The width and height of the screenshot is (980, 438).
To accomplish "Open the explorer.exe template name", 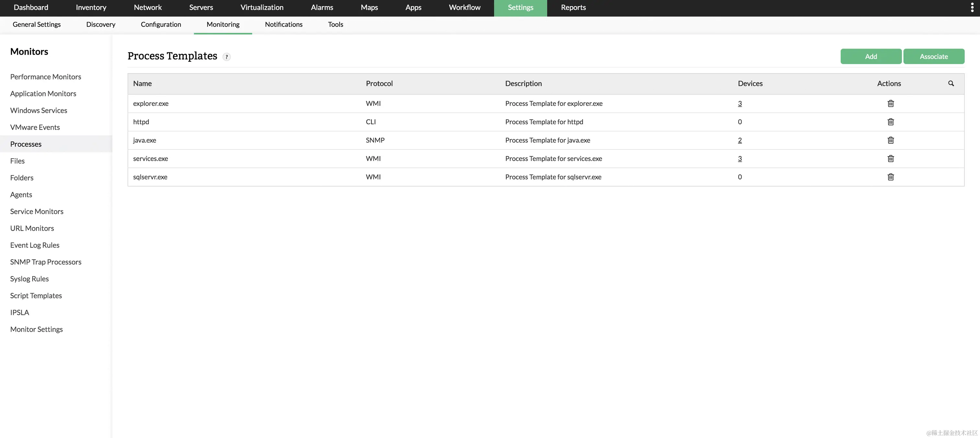I will [x=151, y=103].
